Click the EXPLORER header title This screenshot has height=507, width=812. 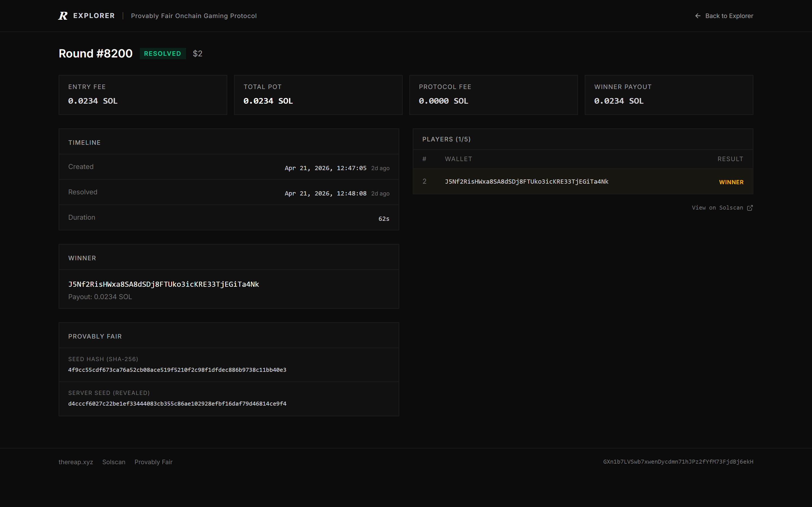click(x=94, y=16)
